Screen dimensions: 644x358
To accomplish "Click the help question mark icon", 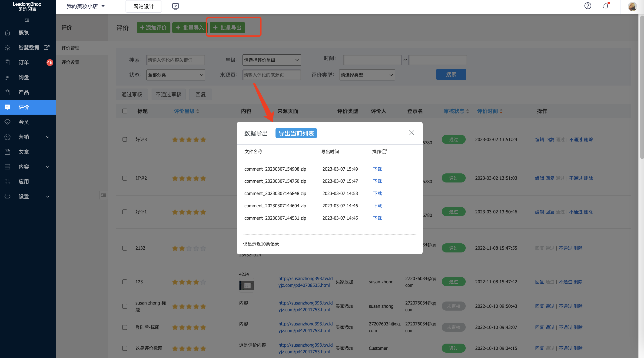I will click(588, 6).
